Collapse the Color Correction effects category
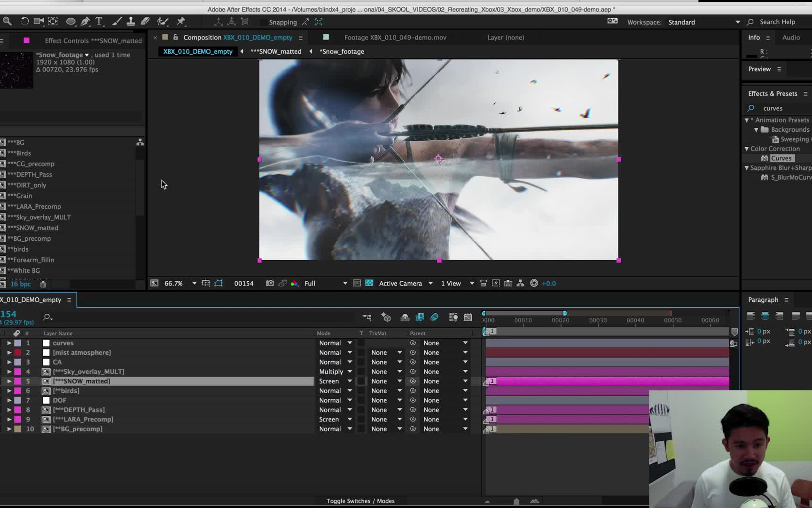 tap(747, 149)
